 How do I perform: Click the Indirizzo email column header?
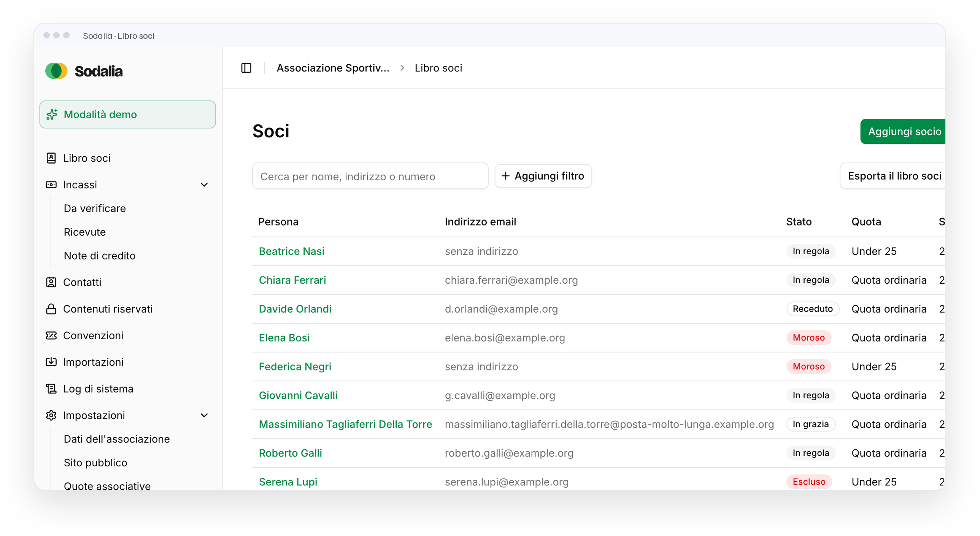point(480,221)
